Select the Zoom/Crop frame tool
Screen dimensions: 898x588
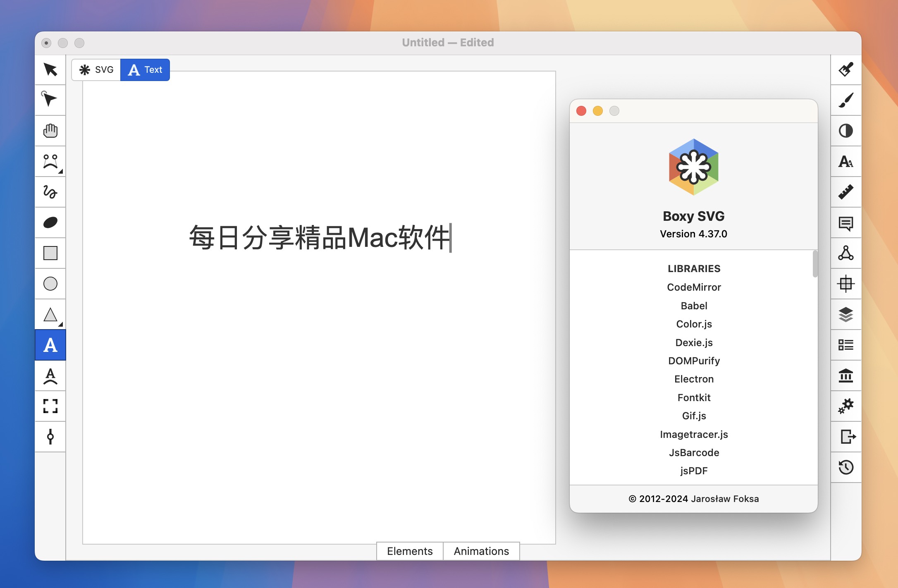coord(50,405)
